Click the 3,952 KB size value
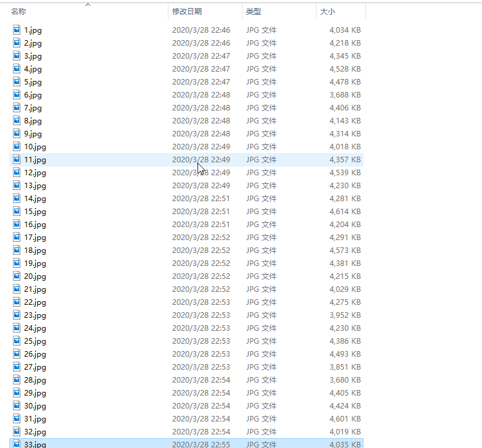 (345, 315)
